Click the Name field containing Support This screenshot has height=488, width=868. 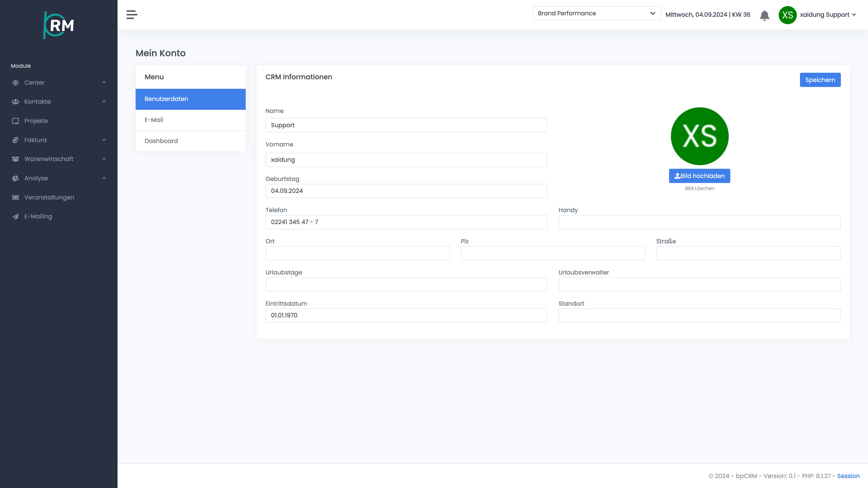point(406,125)
